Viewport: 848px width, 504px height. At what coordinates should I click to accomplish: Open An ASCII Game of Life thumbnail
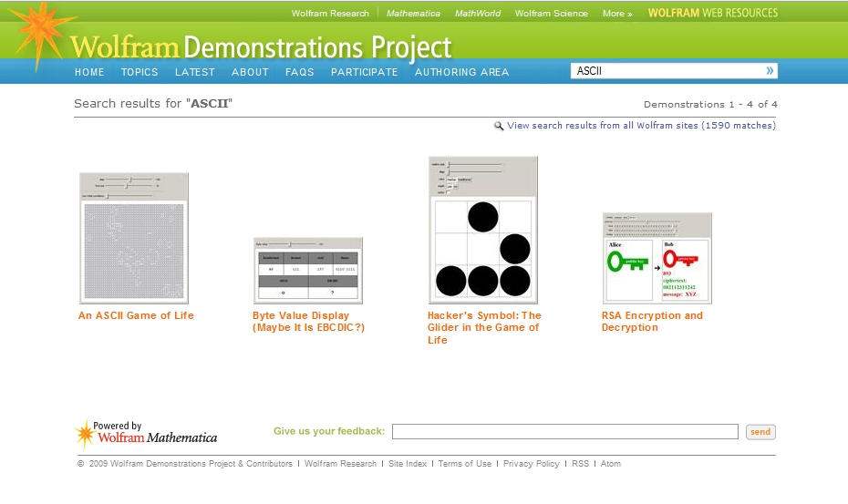point(134,238)
